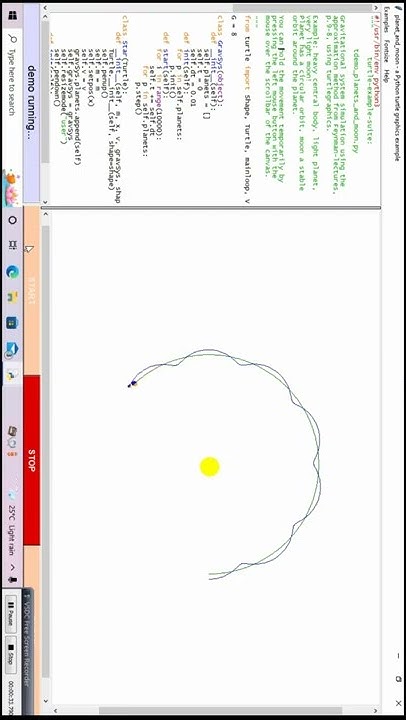This screenshot has width=406, height=720.
Task: Click the START demo button
Action: 32,290
